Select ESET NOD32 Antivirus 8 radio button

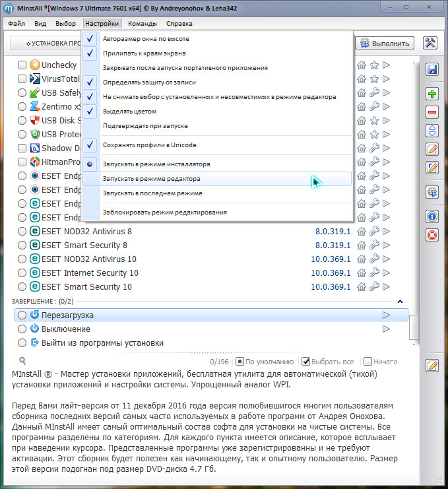click(22, 232)
